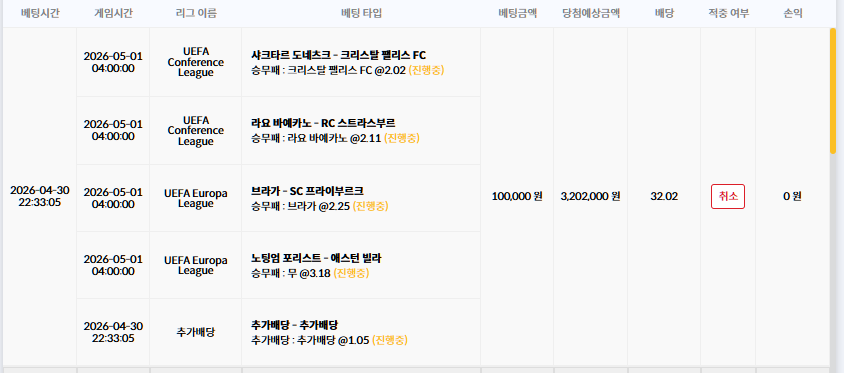The image size is (844, 373).
Task: Select the 노팅엄 포리스트 - 애스턴 빌라 match
Action: (x=316, y=258)
